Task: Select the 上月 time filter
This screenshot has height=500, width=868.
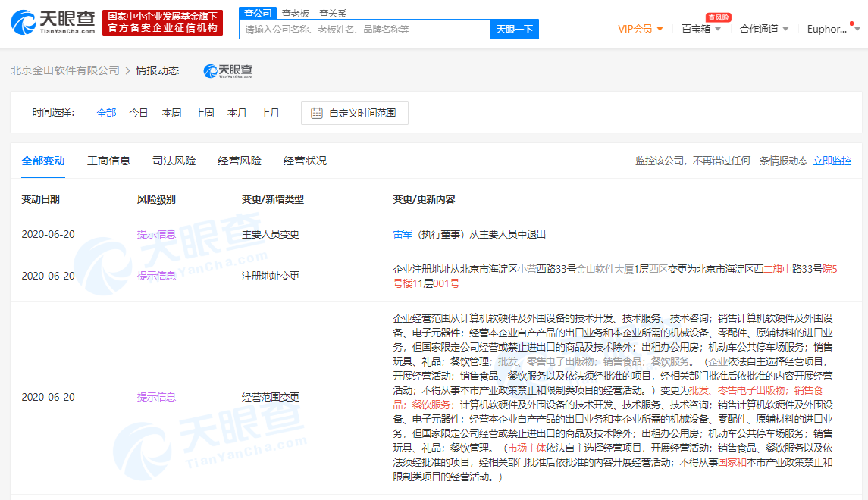Action: pyautogui.click(x=270, y=113)
